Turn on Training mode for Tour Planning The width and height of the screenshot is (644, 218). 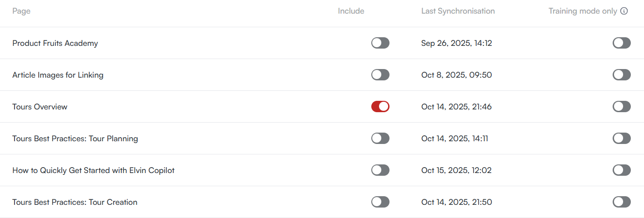point(621,139)
